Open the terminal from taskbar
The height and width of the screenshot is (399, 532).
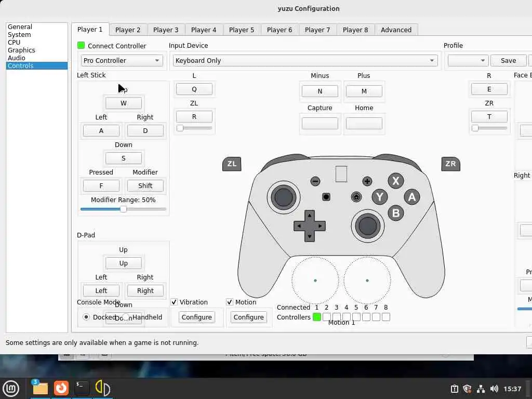[82, 388]
